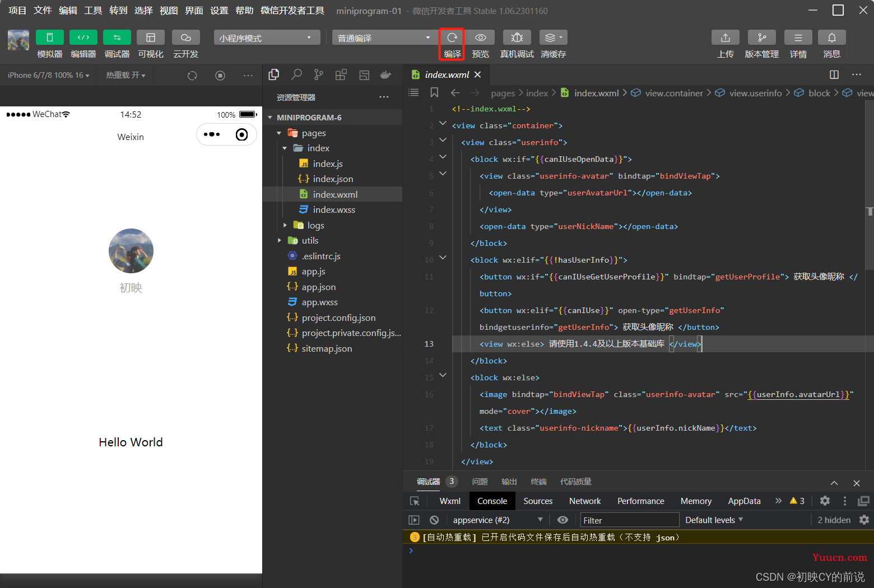Click view.container in breadcrumb
The width and height of the screenshot is (874, 588).
(674, 93)
